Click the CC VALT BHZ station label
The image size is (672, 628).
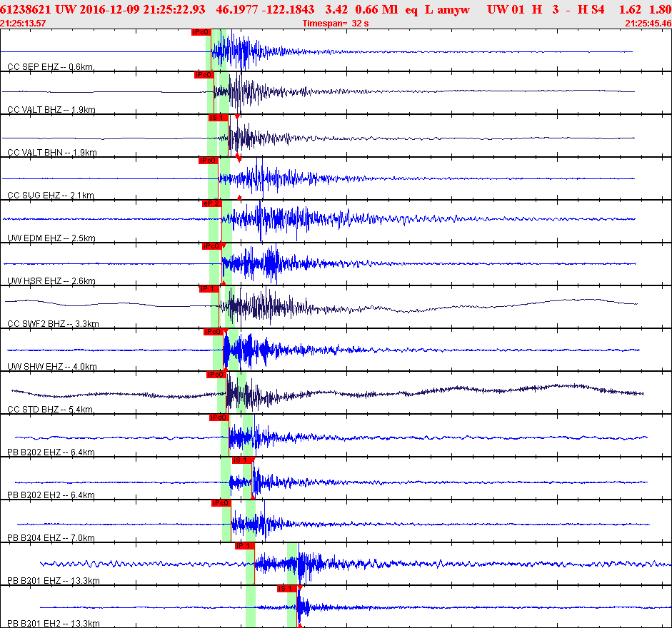(x=51, y=110)
